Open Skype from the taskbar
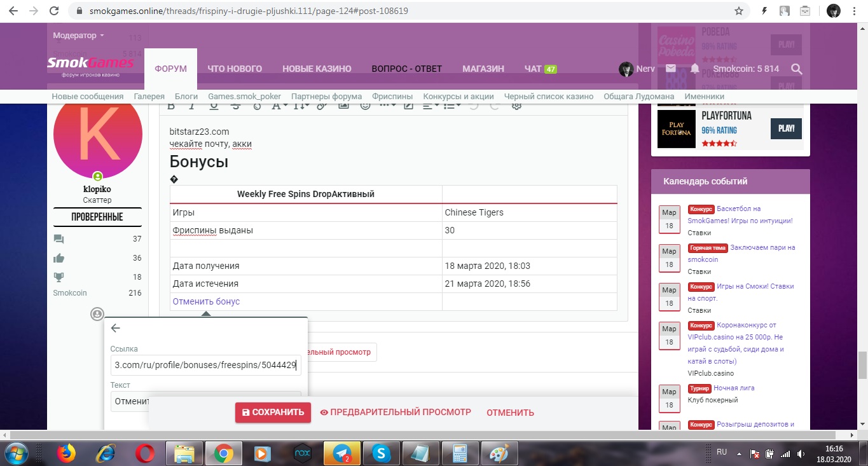Screen dimensions: 868x466 tap(382, 453)
